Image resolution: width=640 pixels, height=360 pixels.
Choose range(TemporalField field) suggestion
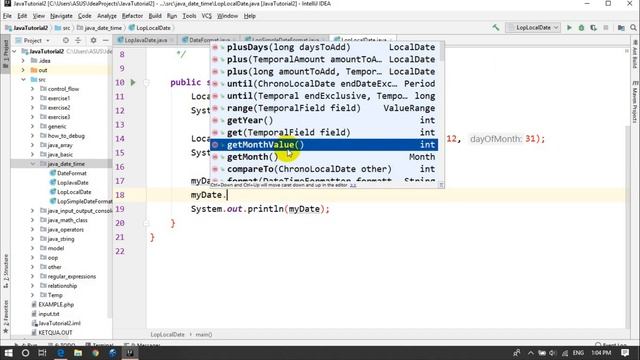point(324,108)
